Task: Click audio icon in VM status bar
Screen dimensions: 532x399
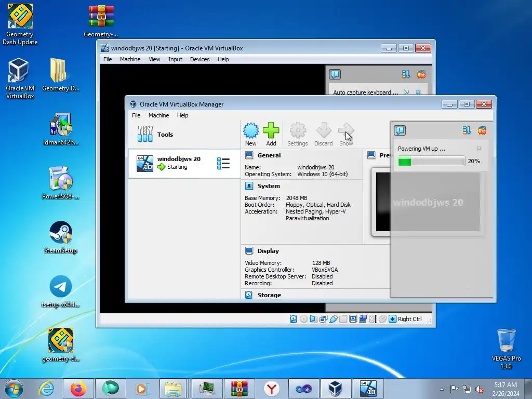Action: 313,319
